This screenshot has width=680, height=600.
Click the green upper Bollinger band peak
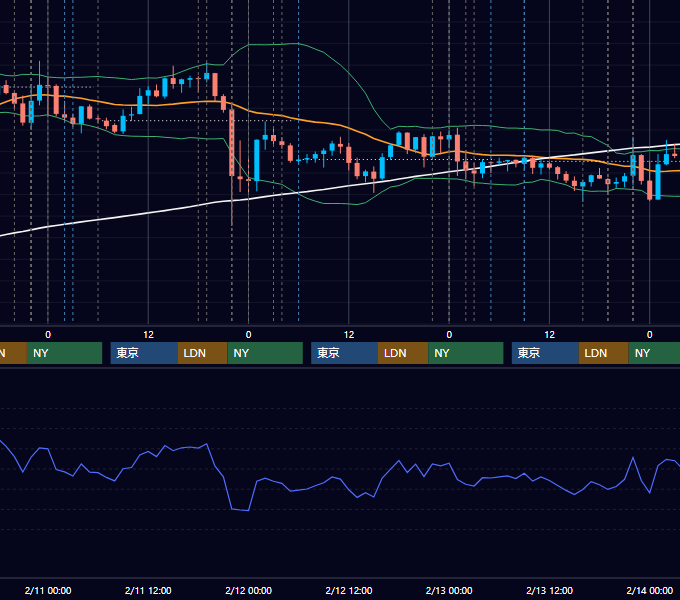(297, 44)
